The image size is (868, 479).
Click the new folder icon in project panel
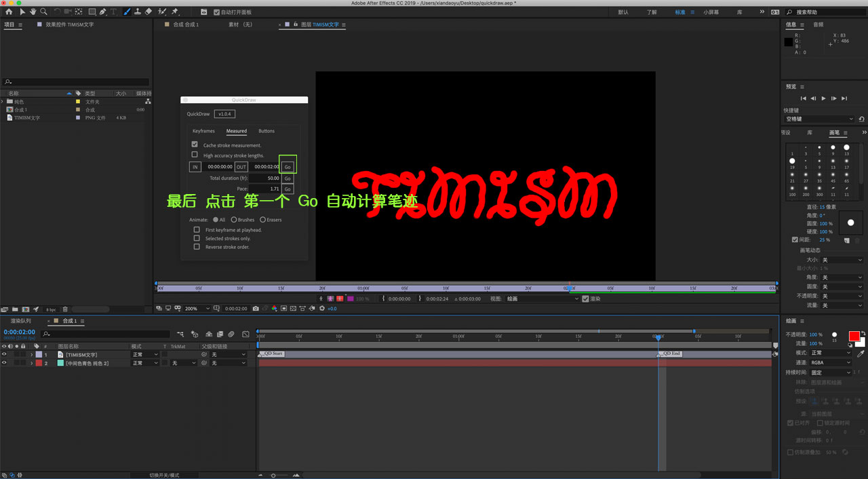coord(16,309)
